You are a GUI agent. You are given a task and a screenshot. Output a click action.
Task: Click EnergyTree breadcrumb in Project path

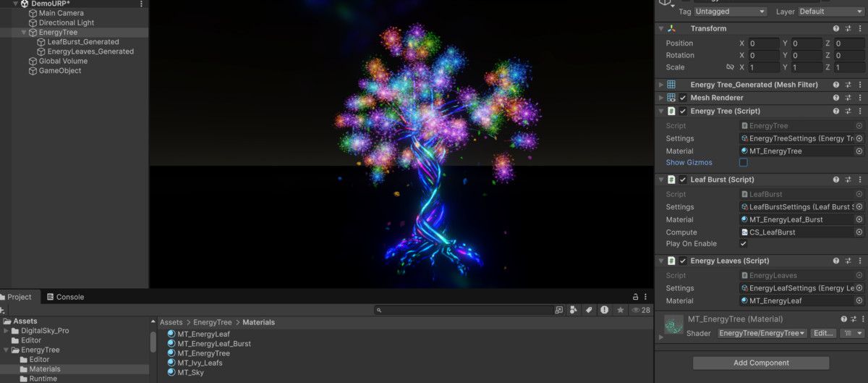click(x=213, y=322)
